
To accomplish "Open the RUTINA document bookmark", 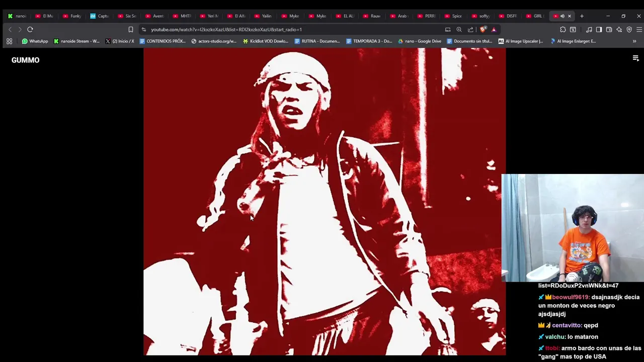I will click(x=317, y=41).
